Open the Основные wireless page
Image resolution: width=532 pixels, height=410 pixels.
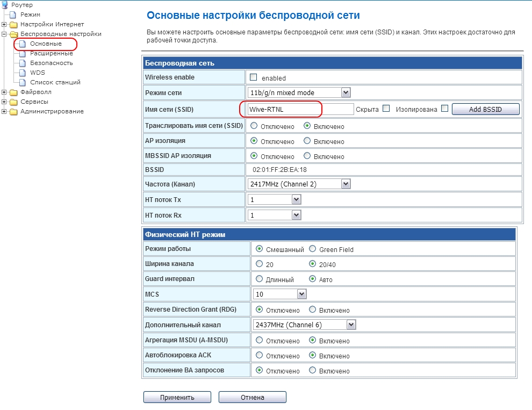(46, 44)
